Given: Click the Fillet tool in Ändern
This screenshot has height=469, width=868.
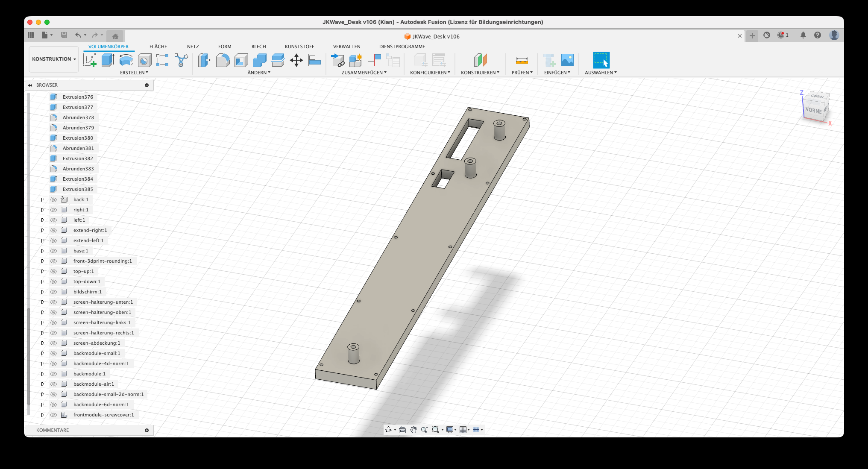Looking at the screenshot, I should click(223, 60).
